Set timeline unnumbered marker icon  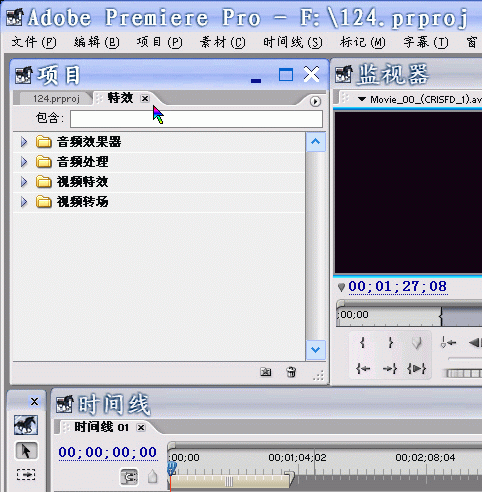(153, 477)
